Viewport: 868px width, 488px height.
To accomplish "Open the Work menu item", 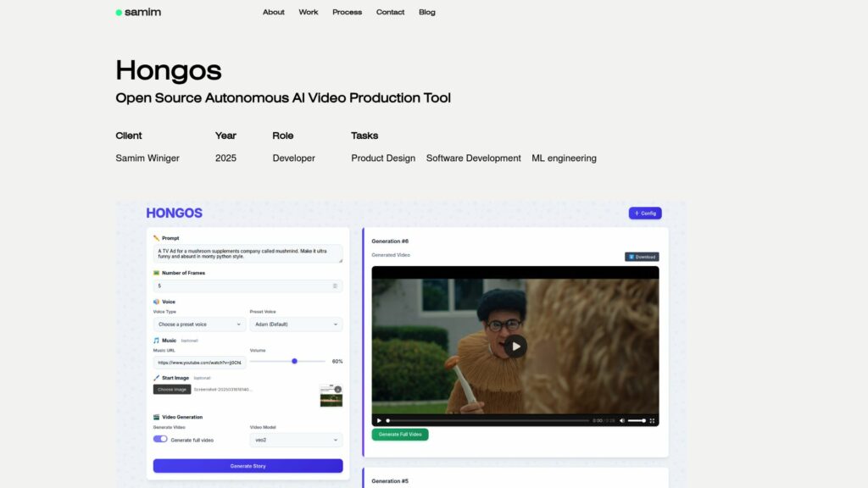I will pos(309,13).
